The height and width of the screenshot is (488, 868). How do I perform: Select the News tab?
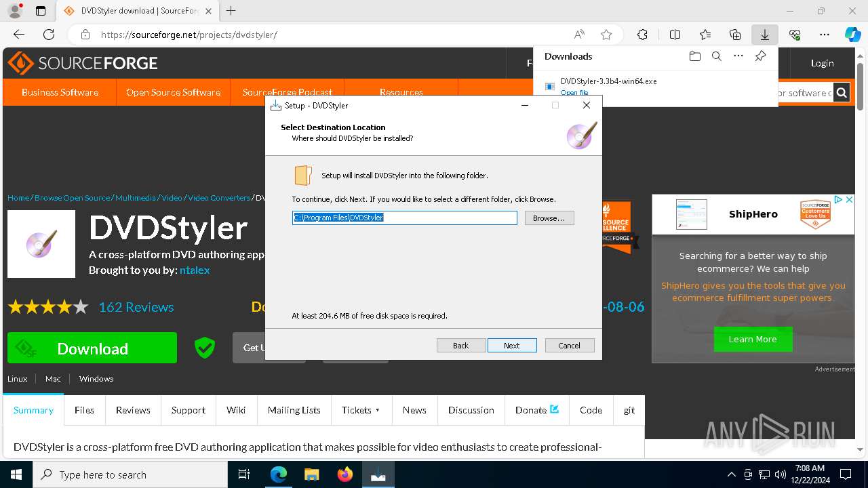click(x=414, y=410)
